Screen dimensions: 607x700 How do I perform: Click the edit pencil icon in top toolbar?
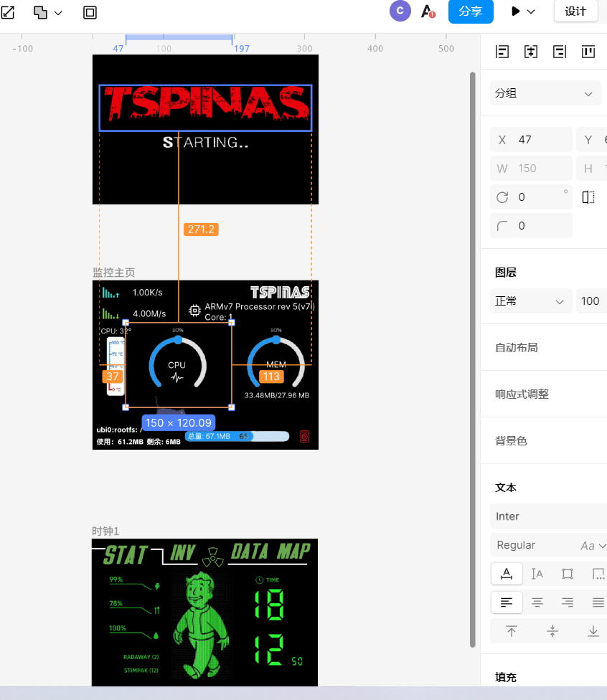tap(8, 12)
